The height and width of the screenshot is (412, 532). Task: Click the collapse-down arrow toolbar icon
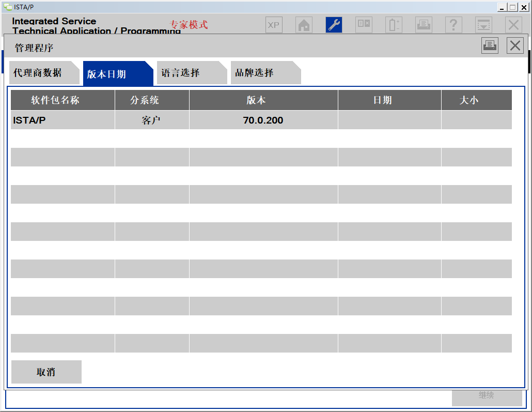(483, 25)
